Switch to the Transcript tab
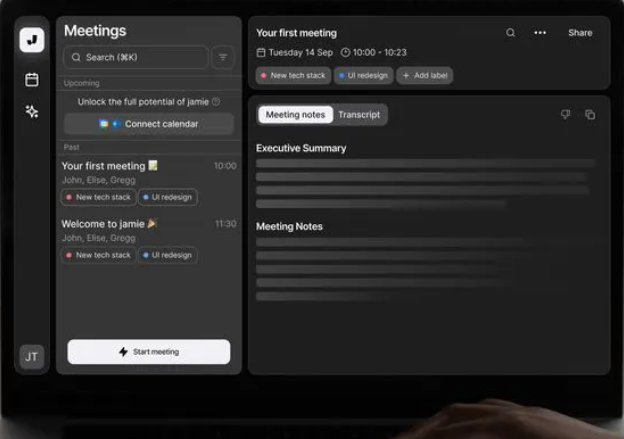Image resolution: width=624 pixels, height=439 pixels. coord(359,115)
